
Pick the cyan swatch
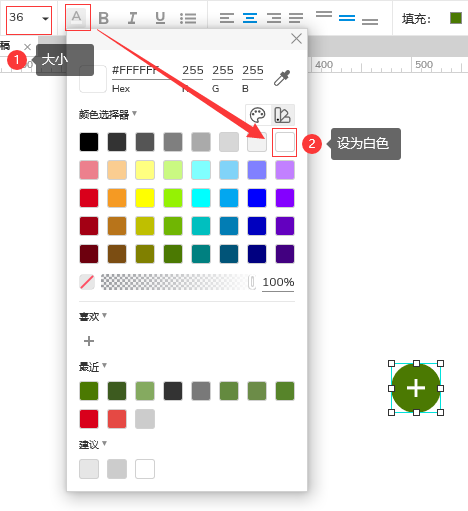(x=201, y=198)
